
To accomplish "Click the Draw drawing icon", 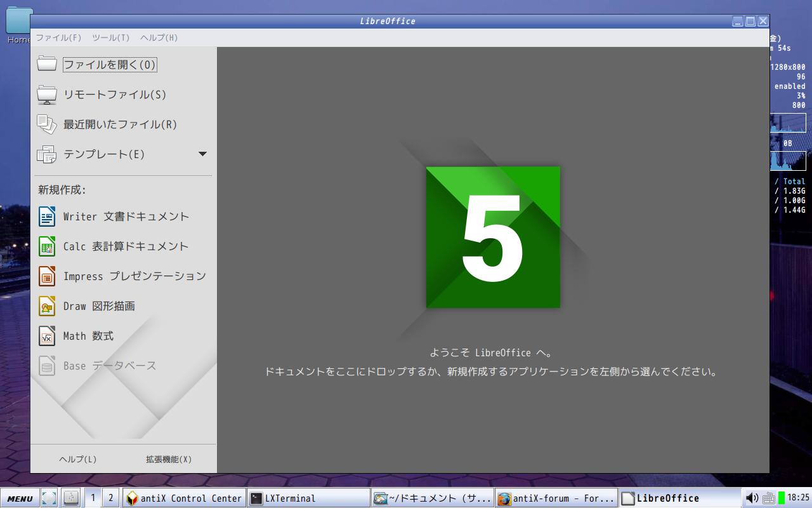I will [x=47, y=306].
